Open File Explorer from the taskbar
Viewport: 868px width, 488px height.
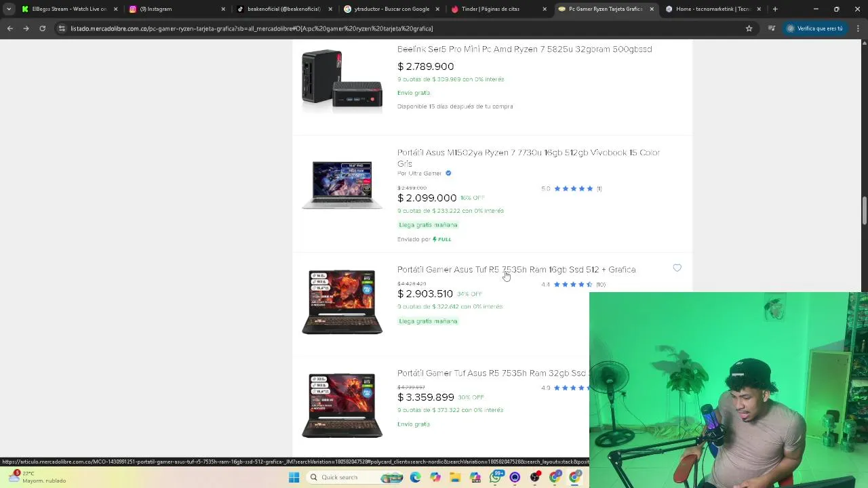click(455, 477)
